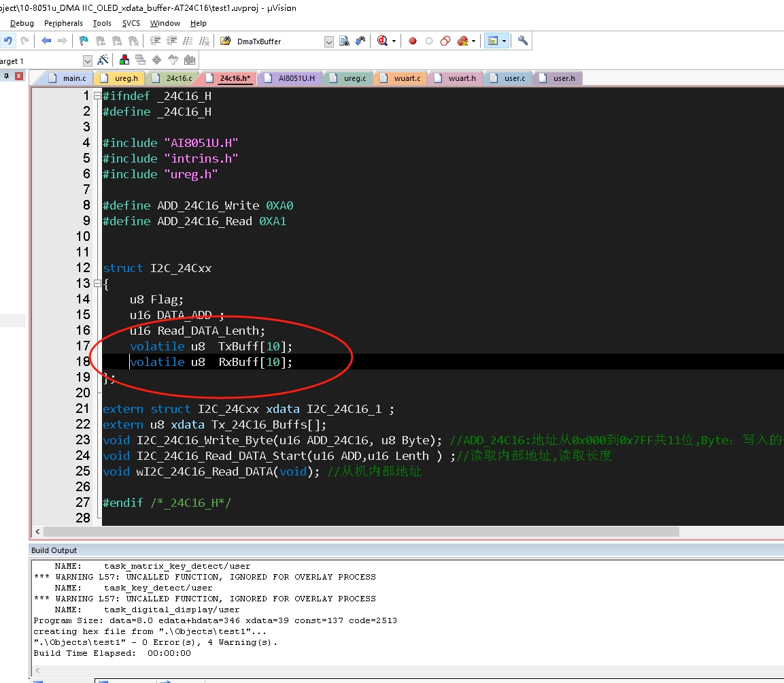
Task: Open Configuration wrench icon
Action: click(523, 41)
